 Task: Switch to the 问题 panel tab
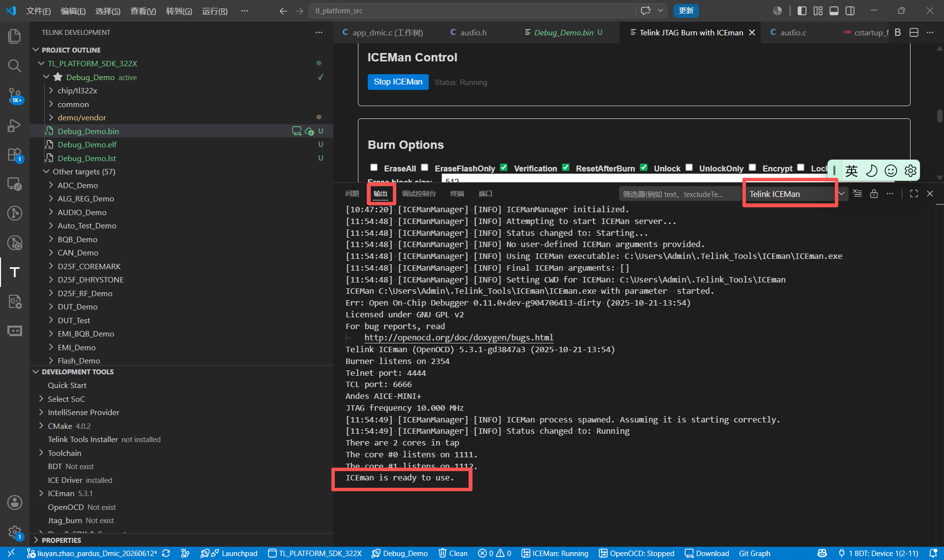tap(352, 194)
